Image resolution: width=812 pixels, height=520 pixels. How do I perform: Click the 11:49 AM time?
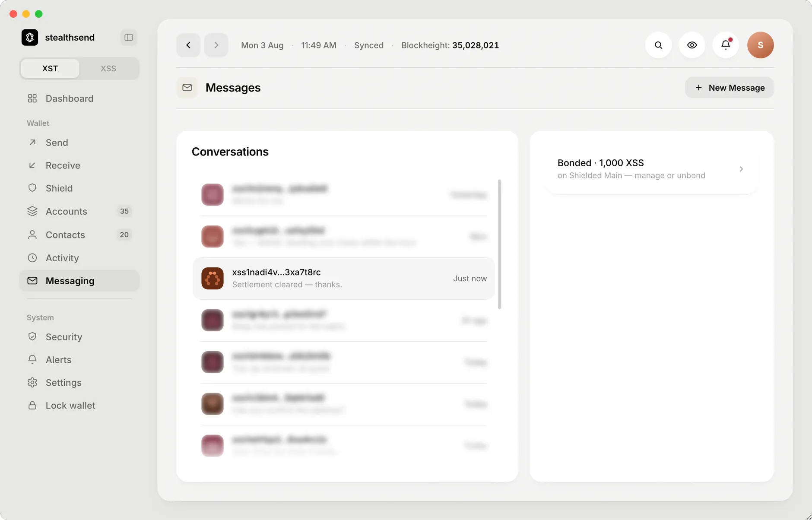(x=319, y=45)
